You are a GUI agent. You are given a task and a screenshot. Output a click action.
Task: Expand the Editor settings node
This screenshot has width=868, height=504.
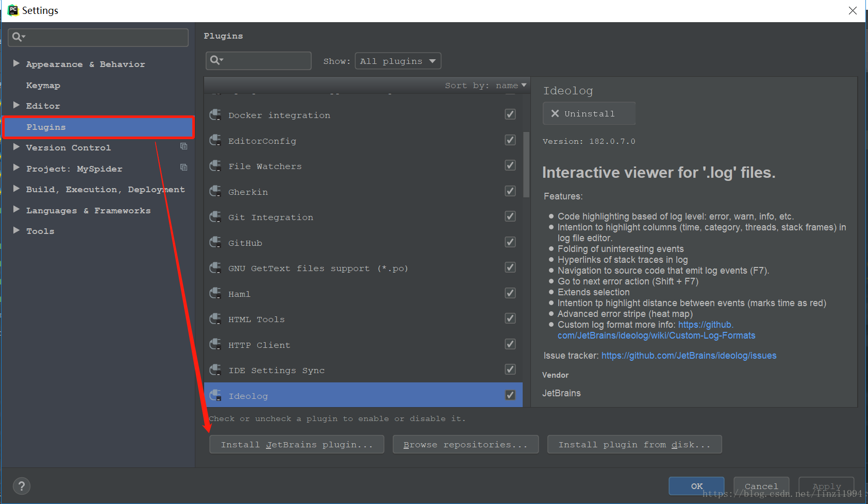[x=16, y=105]
